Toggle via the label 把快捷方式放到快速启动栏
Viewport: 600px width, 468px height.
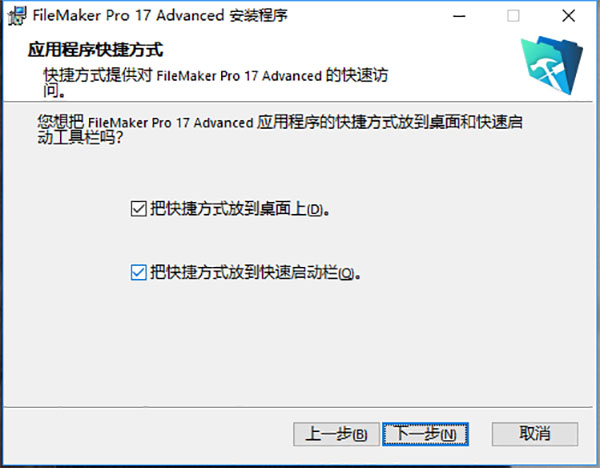pos(244,272)
